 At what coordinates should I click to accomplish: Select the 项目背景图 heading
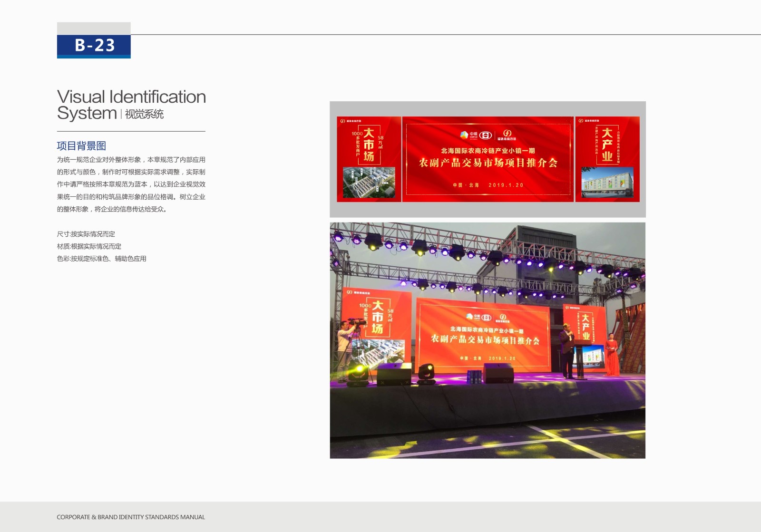81,146
